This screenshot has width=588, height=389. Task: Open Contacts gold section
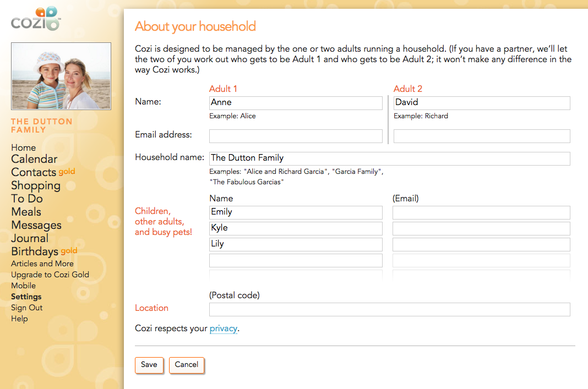click(43, 172)
